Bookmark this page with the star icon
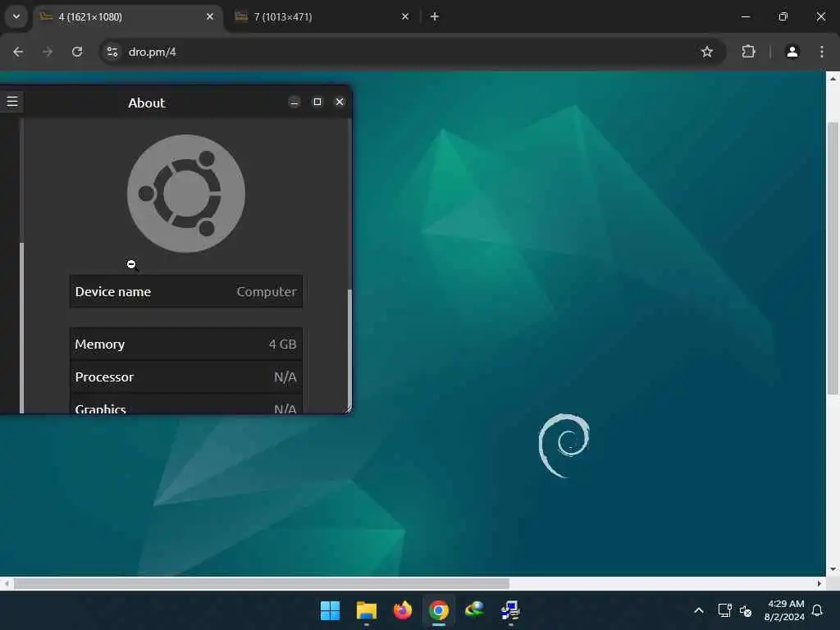Screen dimensions: 840x630 [x=707, y=52]
